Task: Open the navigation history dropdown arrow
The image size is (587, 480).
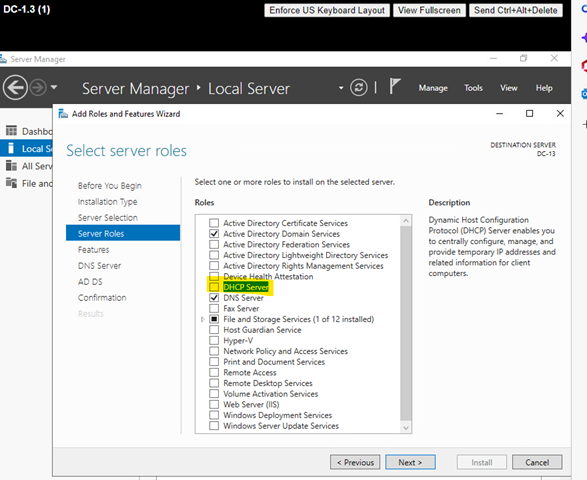Action: [x=54, y=87]
